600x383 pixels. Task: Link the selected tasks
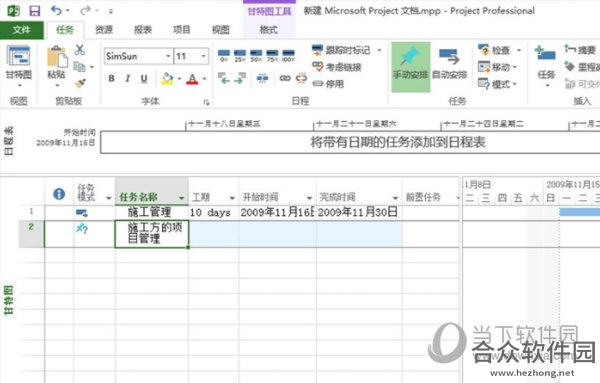pyautogui.click(x=285, y=78)
